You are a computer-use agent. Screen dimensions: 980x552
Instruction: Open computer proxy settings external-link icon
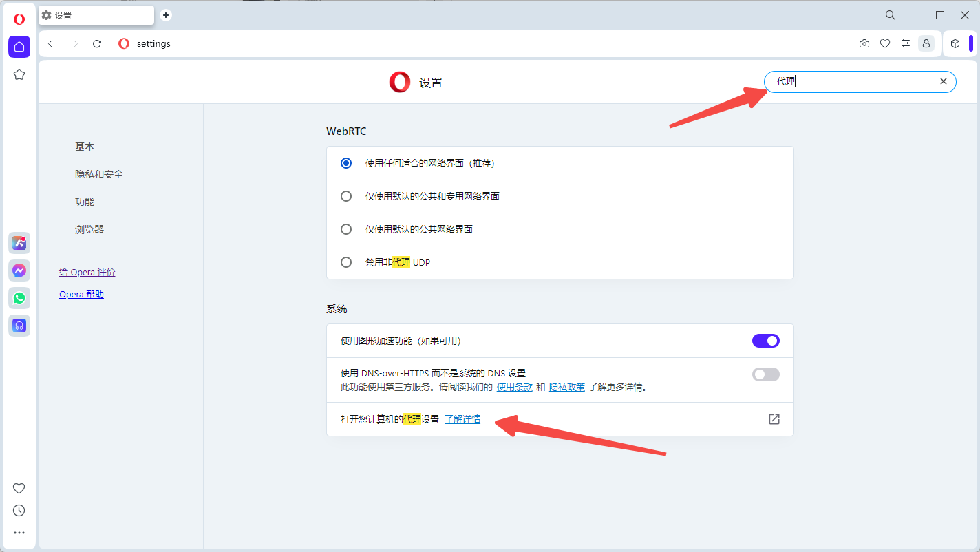[x=774, y=419]
